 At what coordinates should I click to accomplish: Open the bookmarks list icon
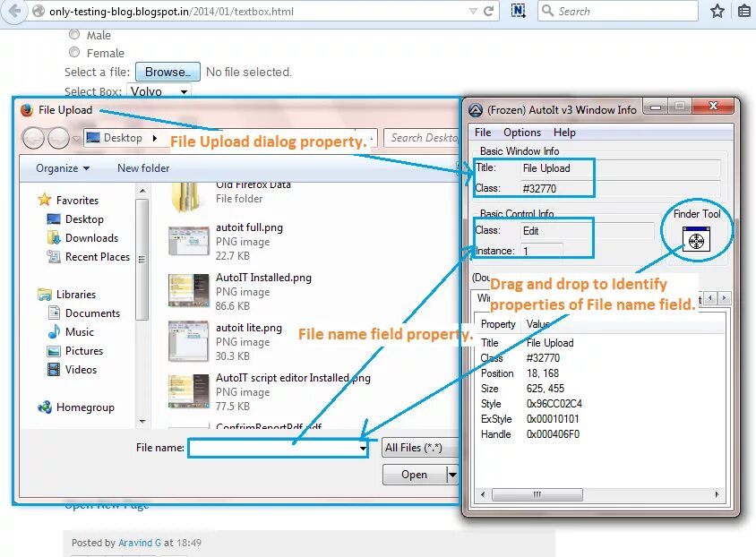[744, 11]
